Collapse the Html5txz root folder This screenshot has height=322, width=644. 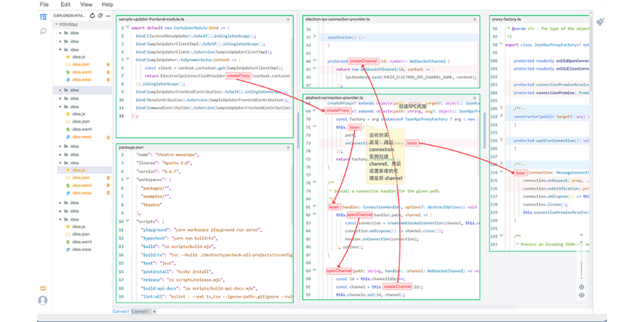point(56,24)
